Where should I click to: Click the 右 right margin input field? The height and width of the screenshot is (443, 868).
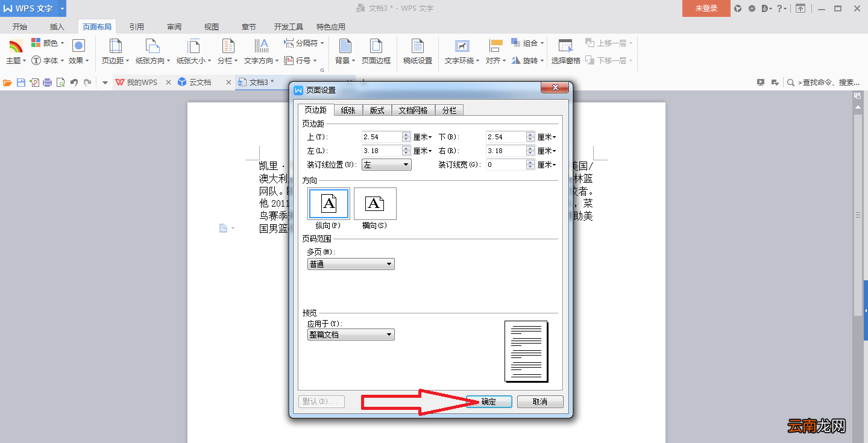pos(506,151)
